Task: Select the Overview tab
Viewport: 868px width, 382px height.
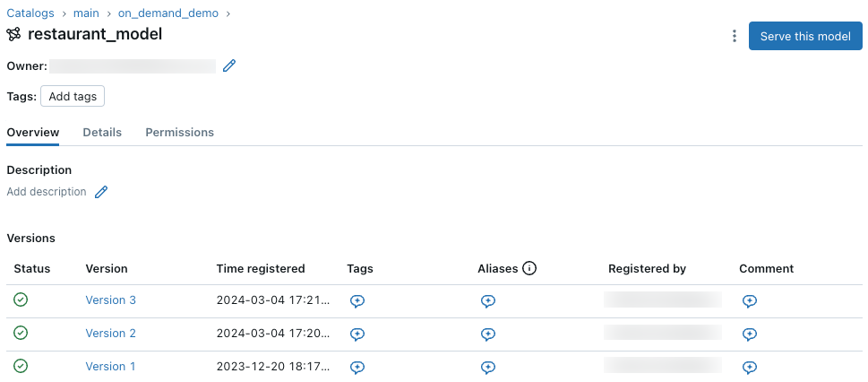Action: [x=33, y=132]
